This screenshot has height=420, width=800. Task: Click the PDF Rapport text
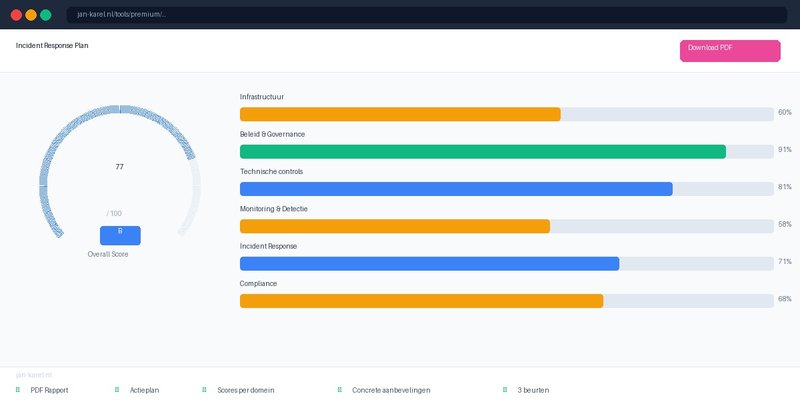coord(49,390)
